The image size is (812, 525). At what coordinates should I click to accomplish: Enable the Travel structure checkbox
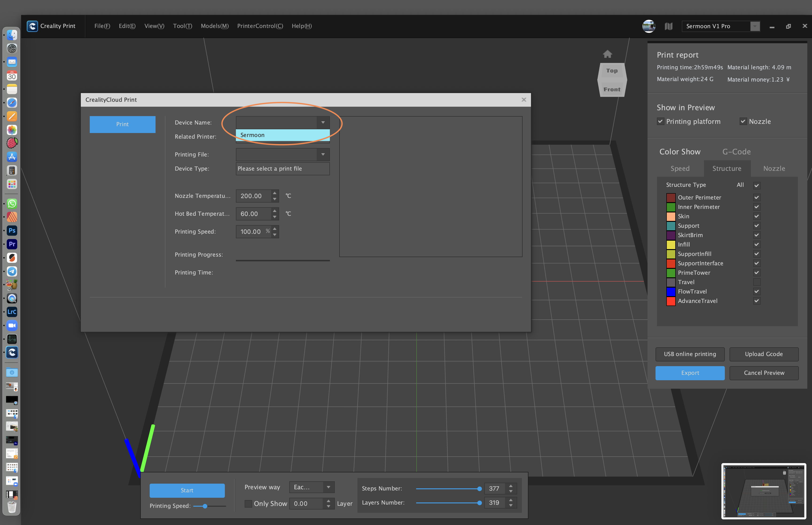coord(757,282)
